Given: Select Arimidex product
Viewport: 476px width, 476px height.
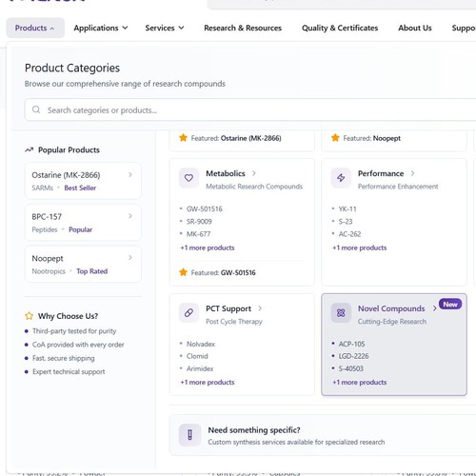Looking at the screenshot, I should (x=200, y=368).
